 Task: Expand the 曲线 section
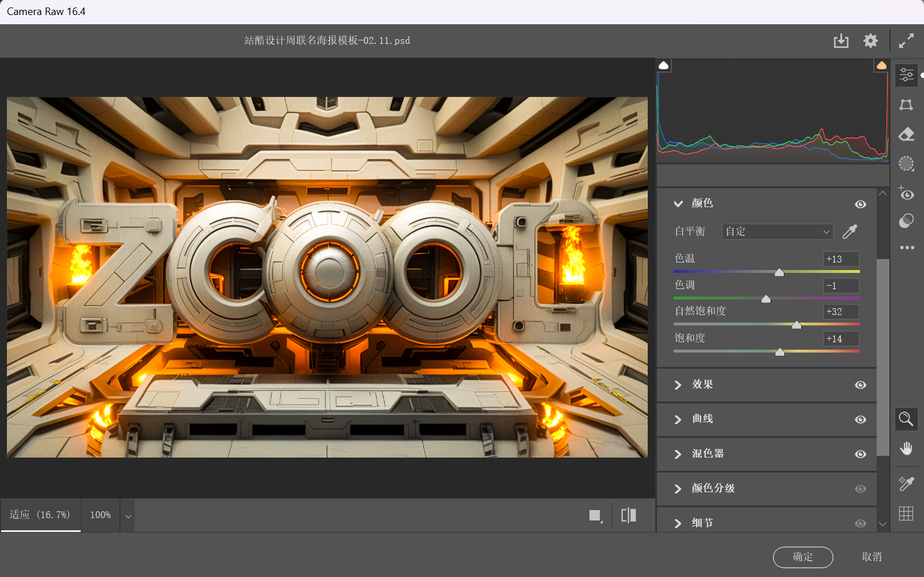pyautogui.click(x=678, y=419)
